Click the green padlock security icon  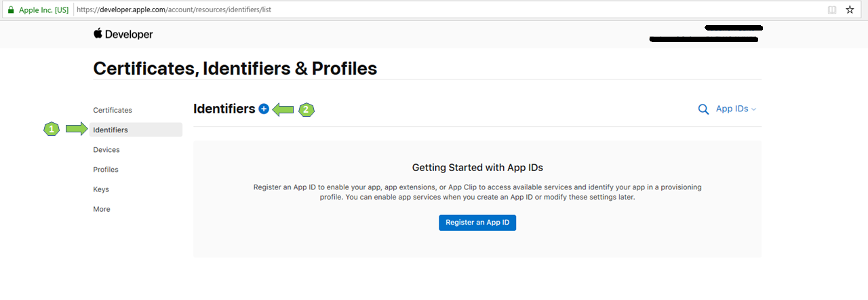tap(11, 10)
